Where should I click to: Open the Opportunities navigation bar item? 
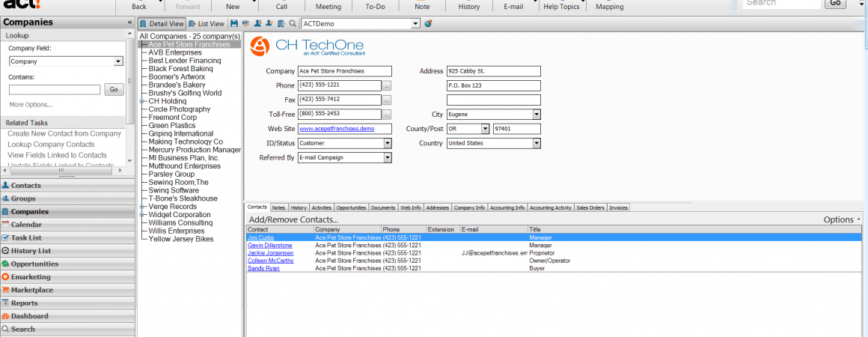click(x=67, y=264)
